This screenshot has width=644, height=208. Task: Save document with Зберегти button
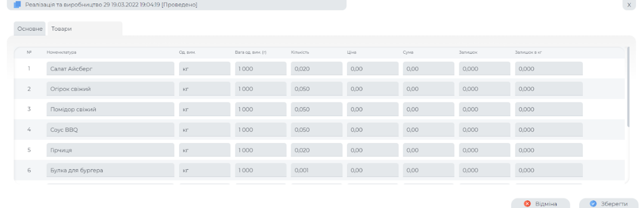tap(608, 203)
